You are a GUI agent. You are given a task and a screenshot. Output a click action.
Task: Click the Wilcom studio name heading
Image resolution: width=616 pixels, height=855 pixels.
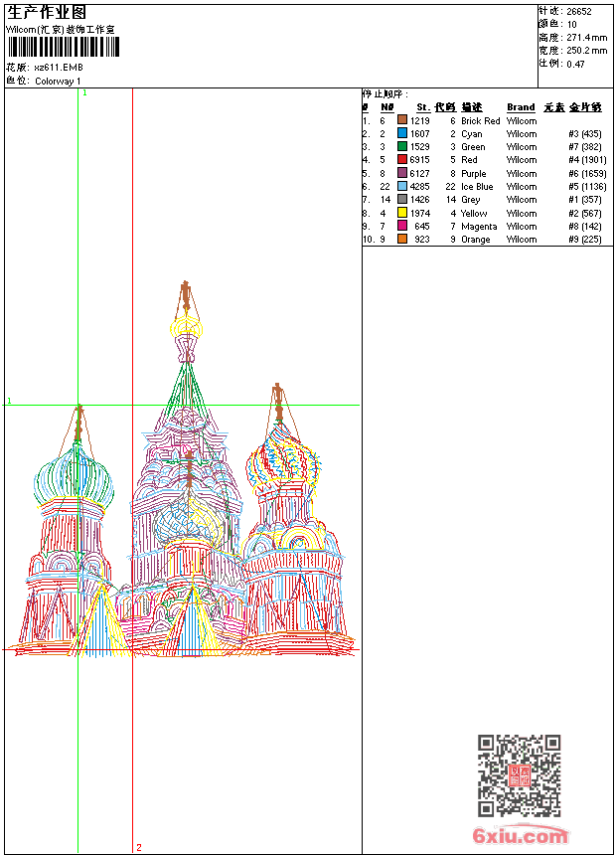pyautogui.click(x=60, y=30)
